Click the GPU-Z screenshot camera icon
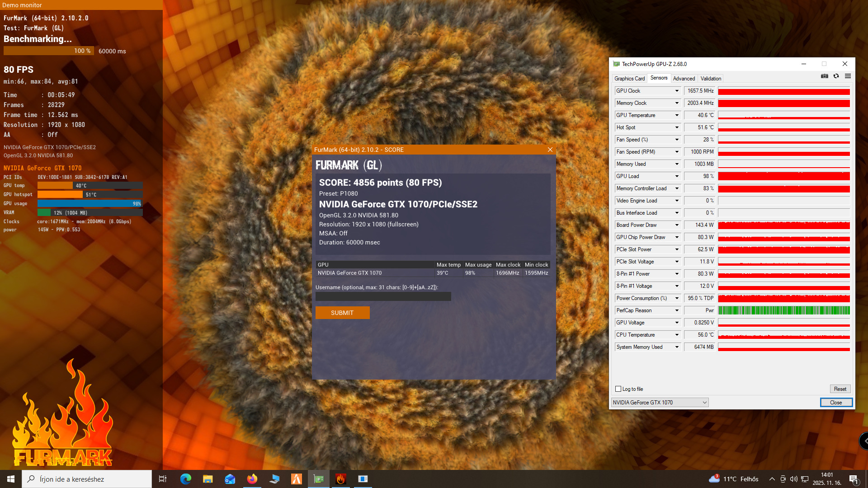This screenshot has width=868, height=488. (825, 76)
